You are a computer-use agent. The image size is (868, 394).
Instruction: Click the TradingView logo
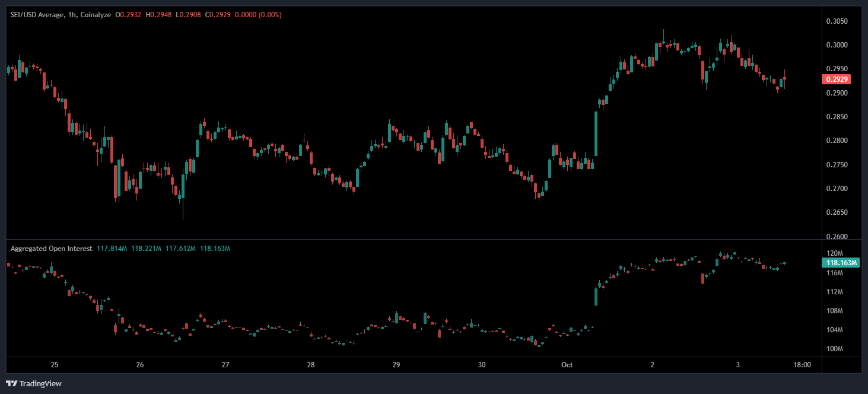click(x=34, y=383)
